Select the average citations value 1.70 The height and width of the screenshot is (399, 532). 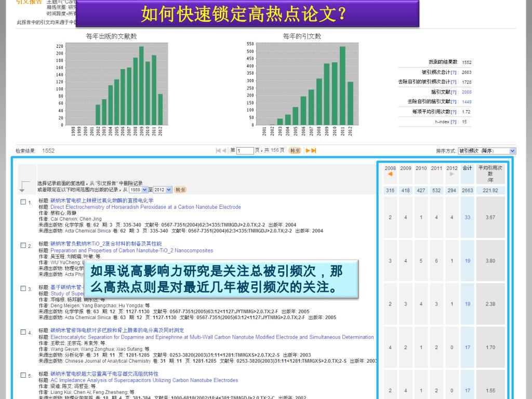pyautogui.click(x=490, y=348)
